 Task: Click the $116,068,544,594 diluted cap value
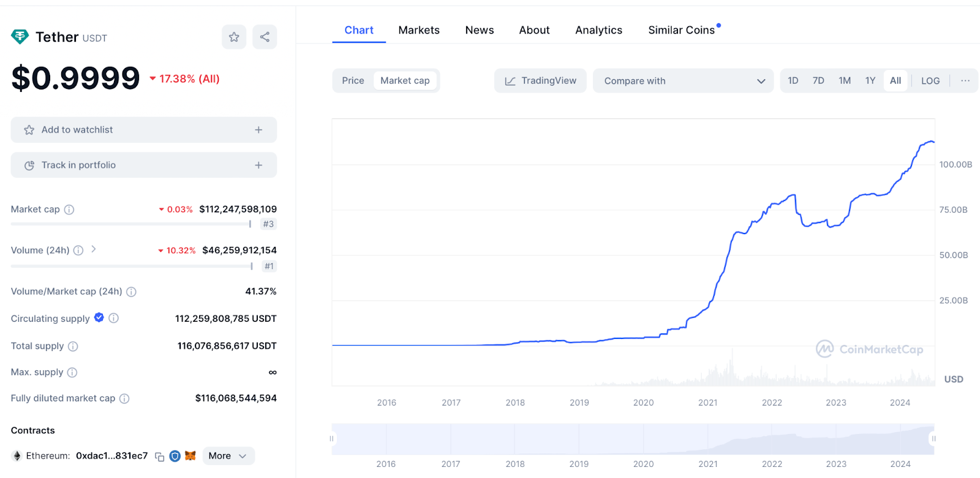click(x=236, y=398)
